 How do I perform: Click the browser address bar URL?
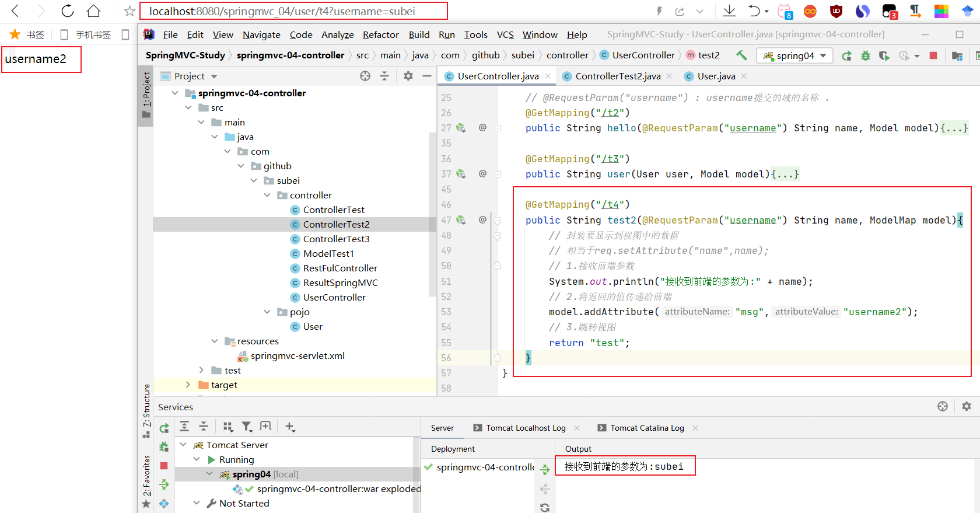[282, 11]
